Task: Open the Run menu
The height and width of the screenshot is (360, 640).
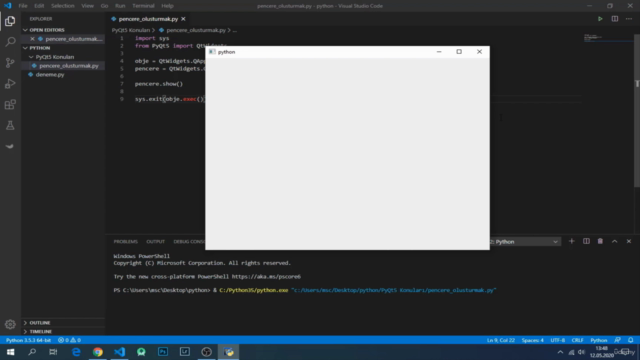Action: tap(120, 6)
